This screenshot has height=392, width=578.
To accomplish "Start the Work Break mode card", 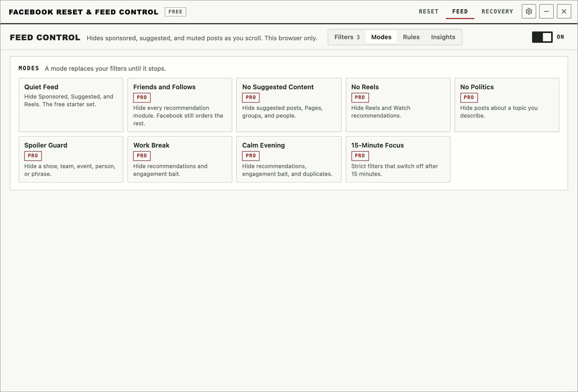I will 180,159.
